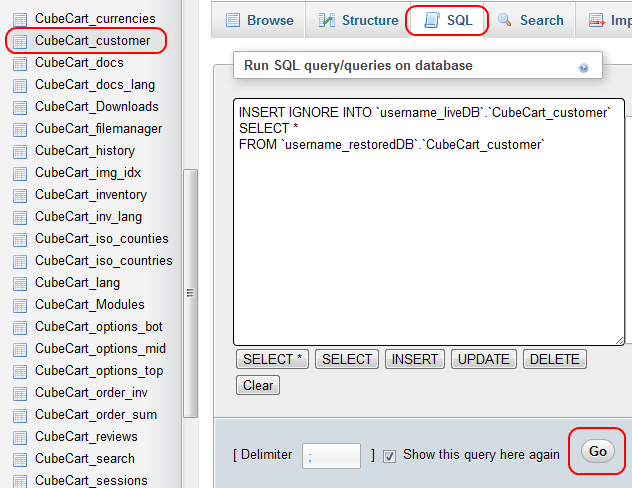Screen dimensions: 632x488
Task: Click the table icon beside CubeCart_inventory
Action: (x=20, y=195)
